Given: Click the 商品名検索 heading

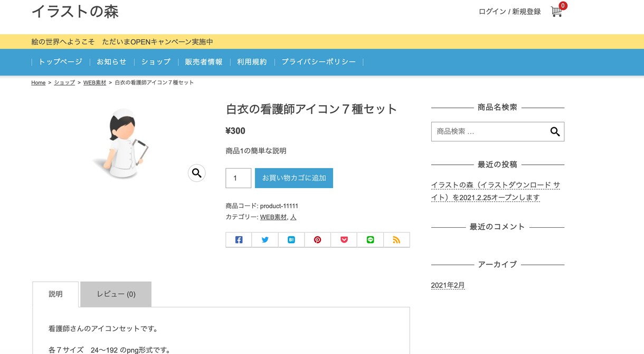Looking at the screenshot, I should (x=497, y=107).
